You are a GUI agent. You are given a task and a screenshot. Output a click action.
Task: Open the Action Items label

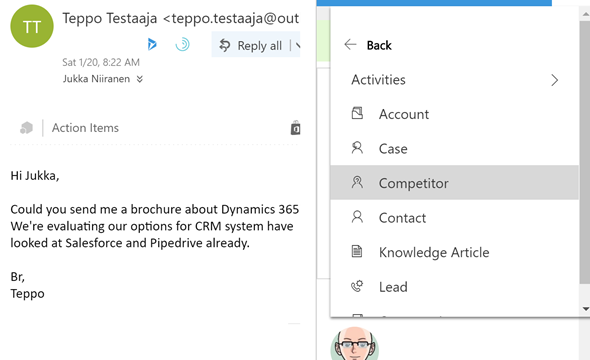click(x=85, y=128)
